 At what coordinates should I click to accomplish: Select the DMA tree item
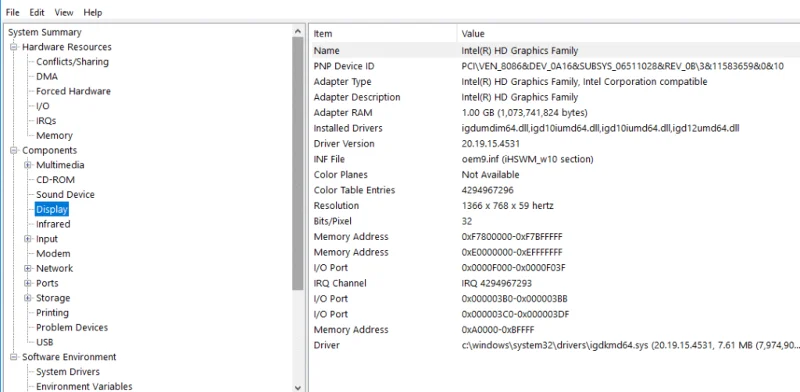click(47, 77)
